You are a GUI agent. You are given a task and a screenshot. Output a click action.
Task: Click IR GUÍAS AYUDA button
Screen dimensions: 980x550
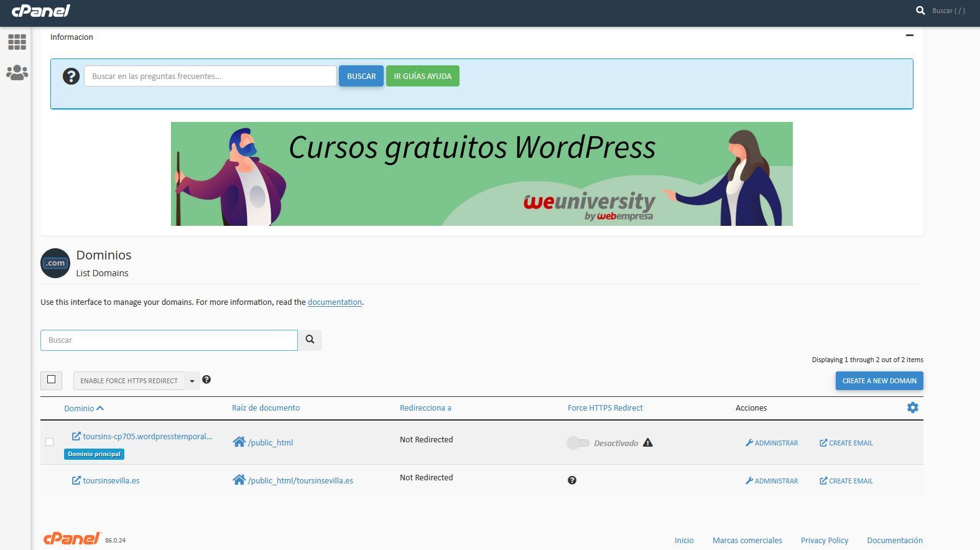click(x=423, y=76)
